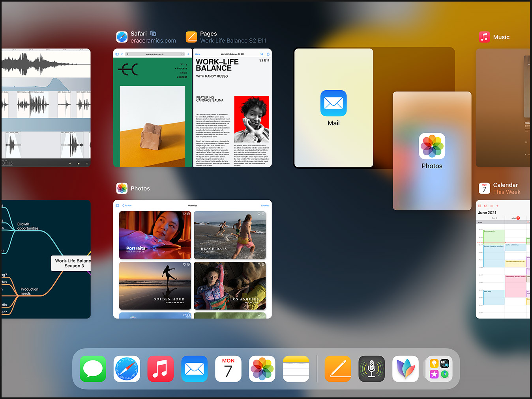Tap the Calendar icon beside This Week label
Viewport: 532px width, 399px height.
(484, 188)
